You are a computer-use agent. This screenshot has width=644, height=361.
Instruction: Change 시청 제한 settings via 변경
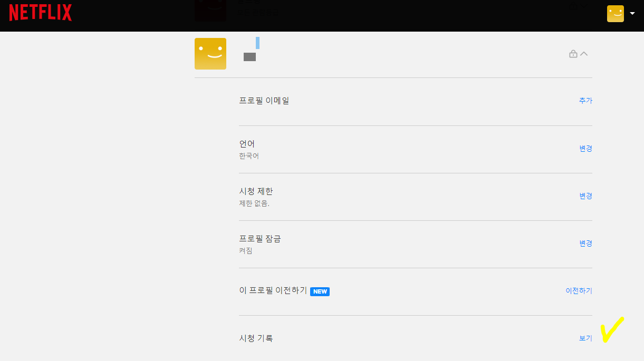[x=585, y=196]
